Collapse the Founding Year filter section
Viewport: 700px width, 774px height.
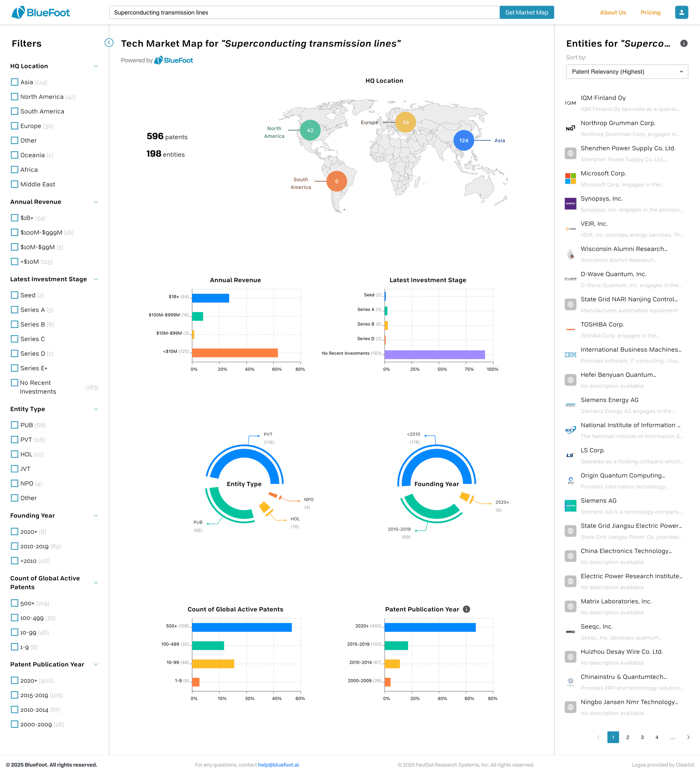coord(96,516)
